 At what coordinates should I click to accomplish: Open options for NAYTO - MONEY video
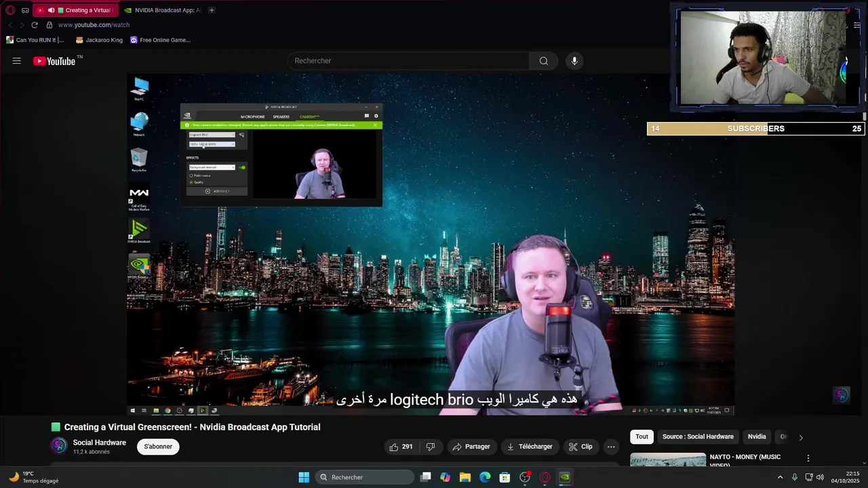pyautogui.click(x=808, y=458)
